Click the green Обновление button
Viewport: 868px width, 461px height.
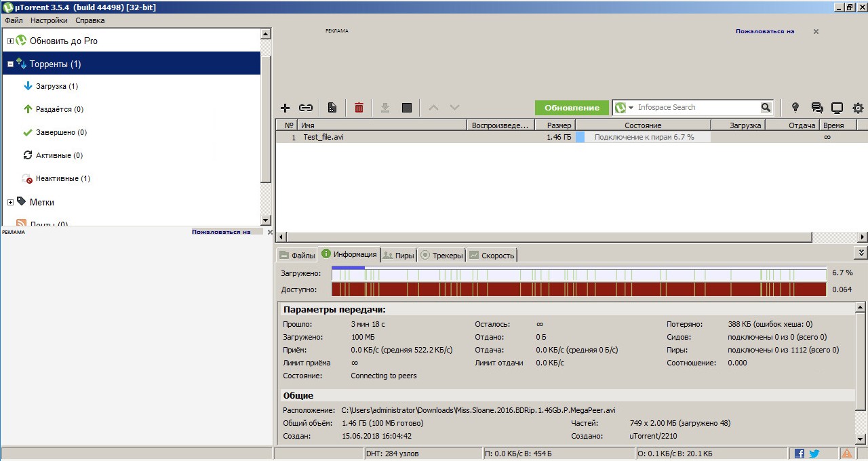(x=572, y=108)
